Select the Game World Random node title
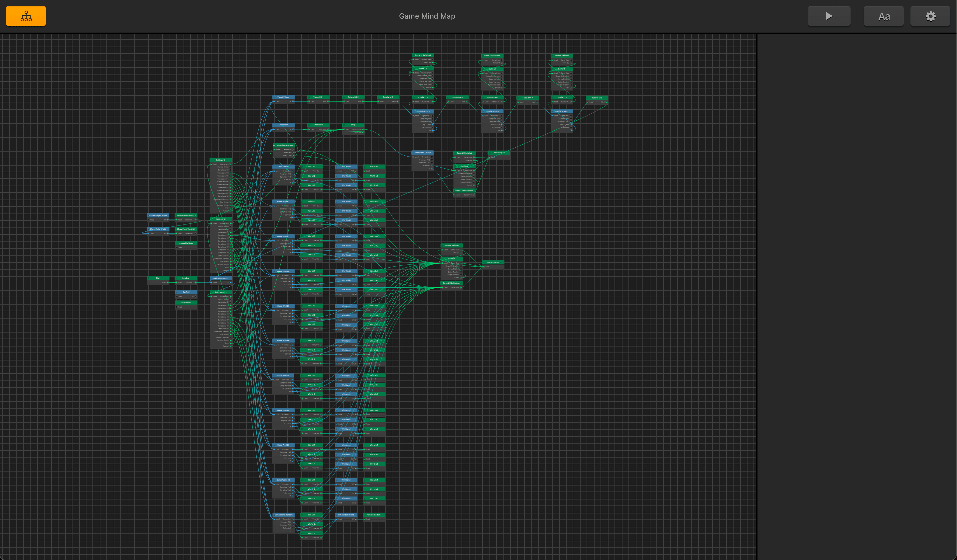The width and height of the screenshot is (957, 560). pos(284,515)
